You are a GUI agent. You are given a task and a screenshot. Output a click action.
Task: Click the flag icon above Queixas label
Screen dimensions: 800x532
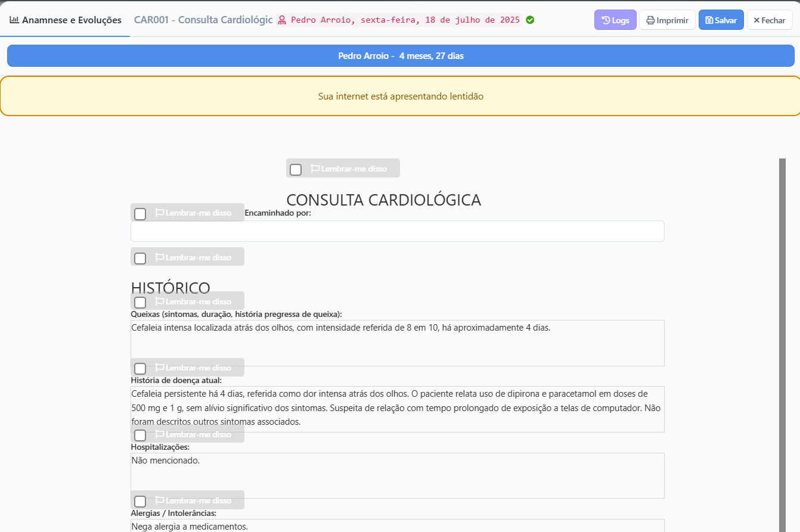(x=160, y=301)
